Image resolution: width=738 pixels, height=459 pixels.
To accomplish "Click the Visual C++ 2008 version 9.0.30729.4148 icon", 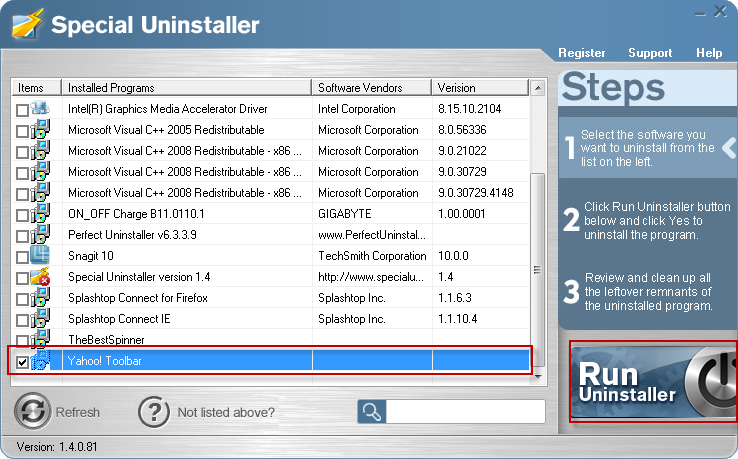I will coord(40,192).
